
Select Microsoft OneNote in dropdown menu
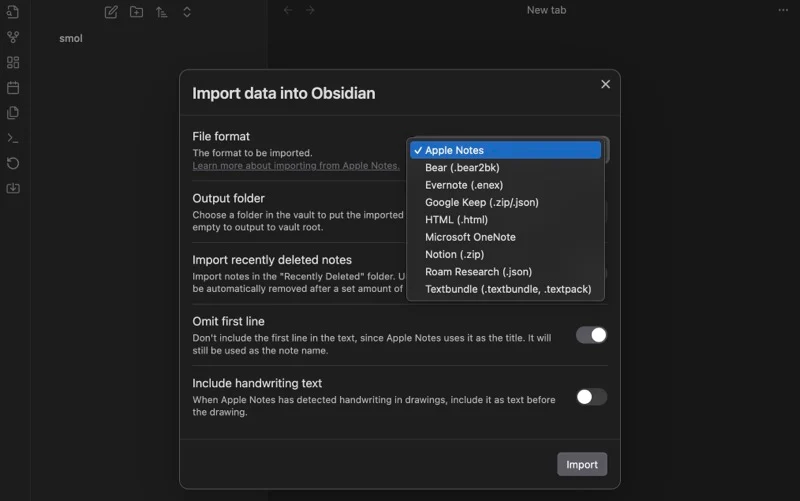click(470, 237)
